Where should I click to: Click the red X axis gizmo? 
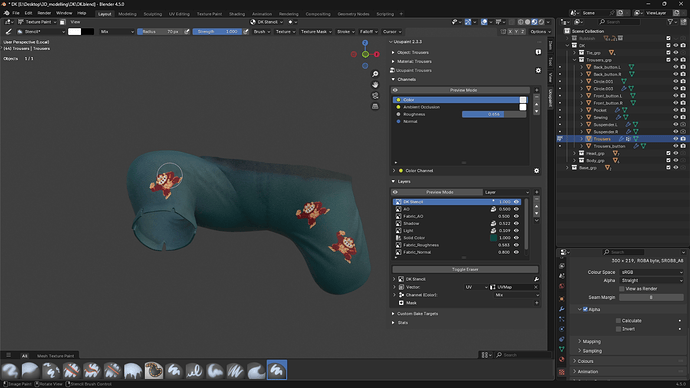click(377, 54)
